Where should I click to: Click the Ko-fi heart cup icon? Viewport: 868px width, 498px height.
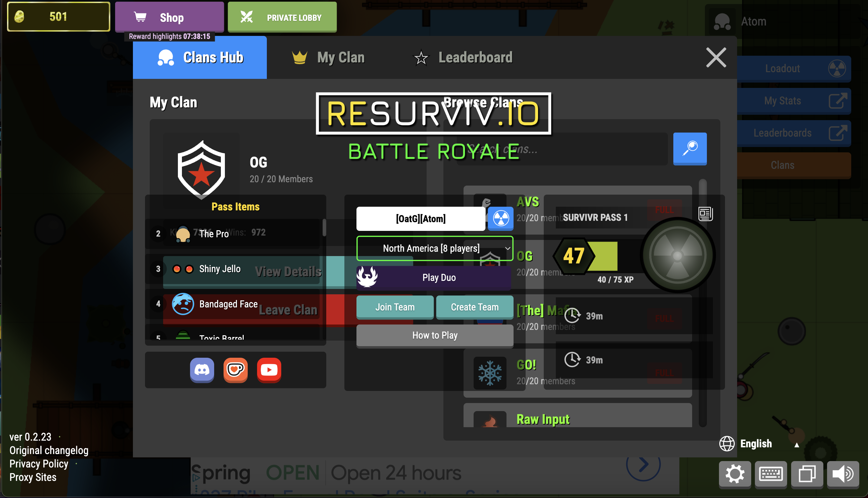coord(235,370)
